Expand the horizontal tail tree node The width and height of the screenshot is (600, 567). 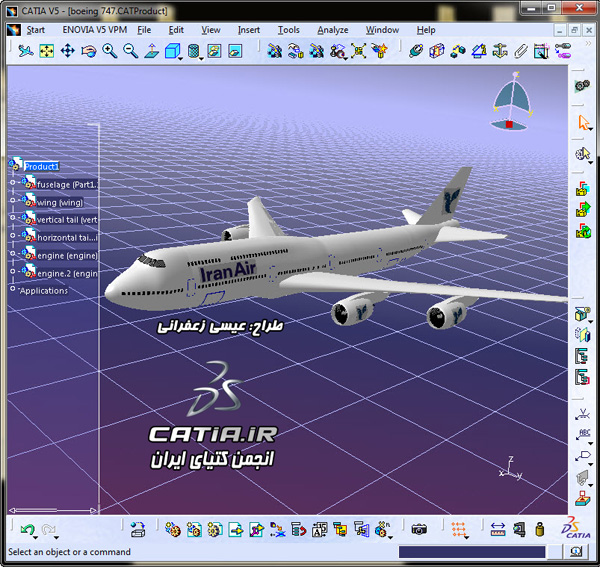pos(12,235)
